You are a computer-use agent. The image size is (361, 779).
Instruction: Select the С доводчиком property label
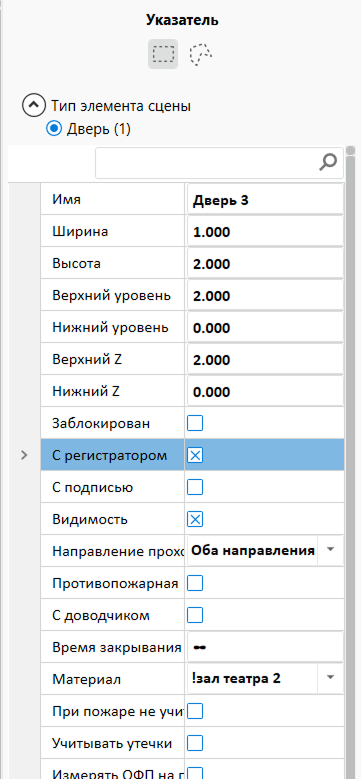click(101, 616)
